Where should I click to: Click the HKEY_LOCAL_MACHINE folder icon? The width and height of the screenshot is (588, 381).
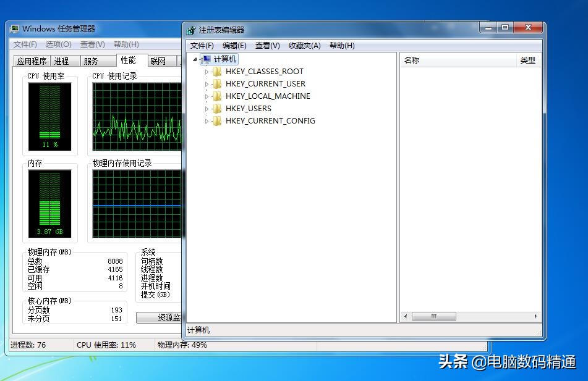click(x=217, y=96)
